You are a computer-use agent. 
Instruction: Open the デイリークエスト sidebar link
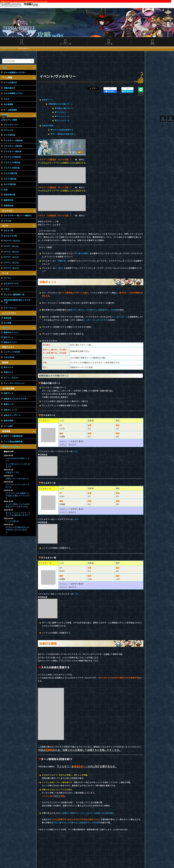point(11,378)
